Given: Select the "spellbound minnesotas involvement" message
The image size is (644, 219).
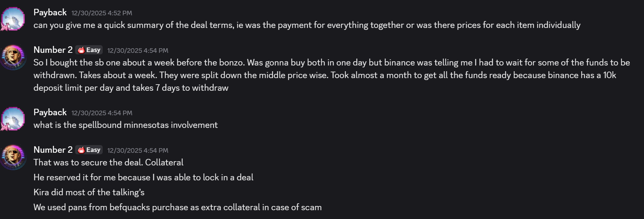Looking at the screenshot, I should click(x=125, y=125).
